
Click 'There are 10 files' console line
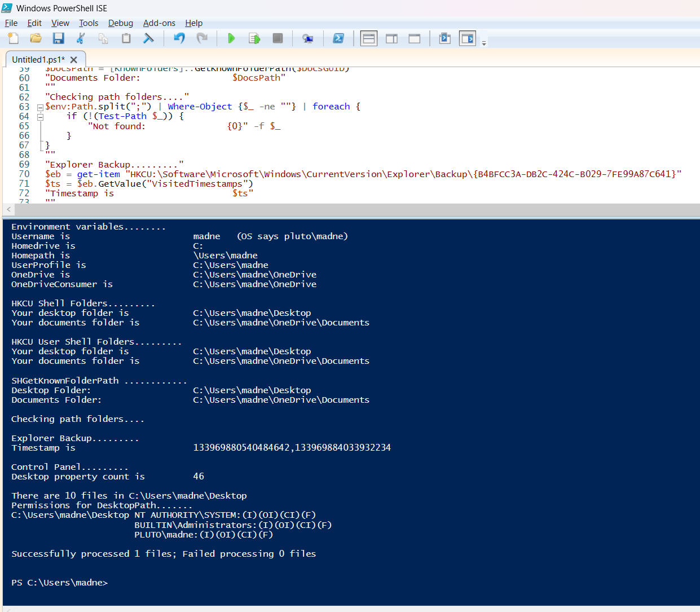129,496
